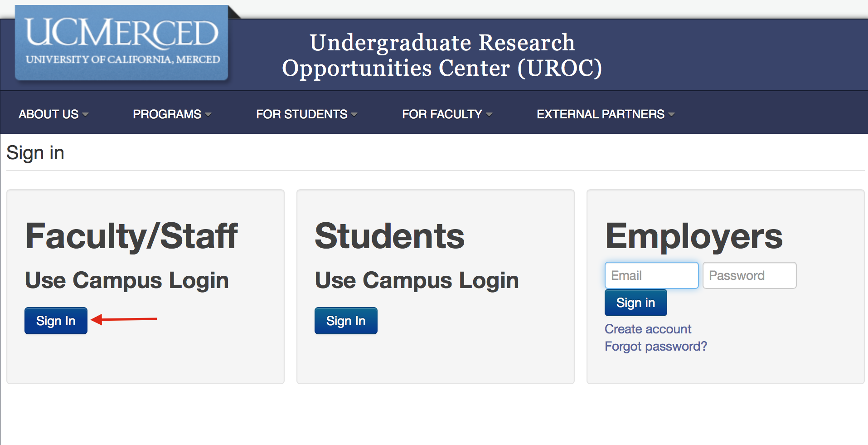Follow the Forgot password? link
868x445 pixels.
tap(655, 347)
